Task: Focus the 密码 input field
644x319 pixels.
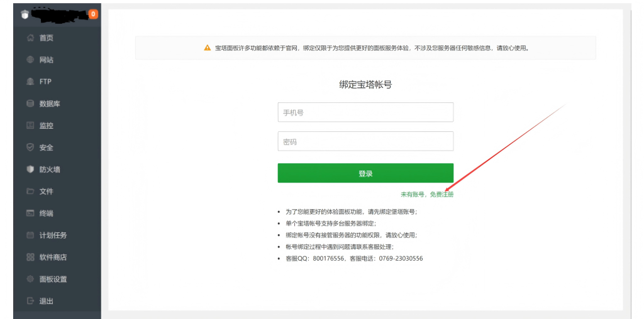Action: point(365,141)
